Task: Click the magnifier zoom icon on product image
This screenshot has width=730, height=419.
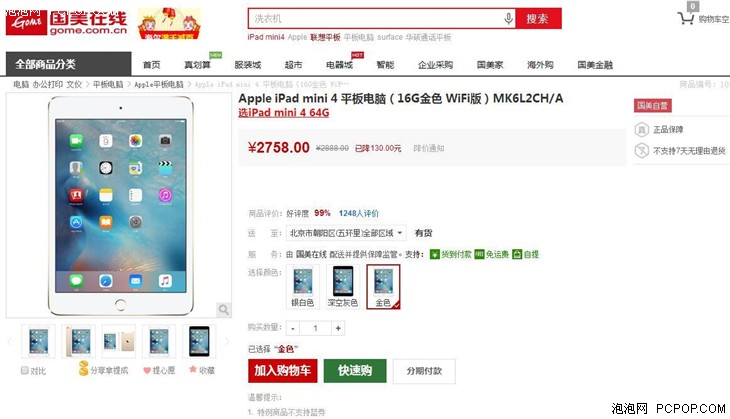Action: tap(223, 310)
